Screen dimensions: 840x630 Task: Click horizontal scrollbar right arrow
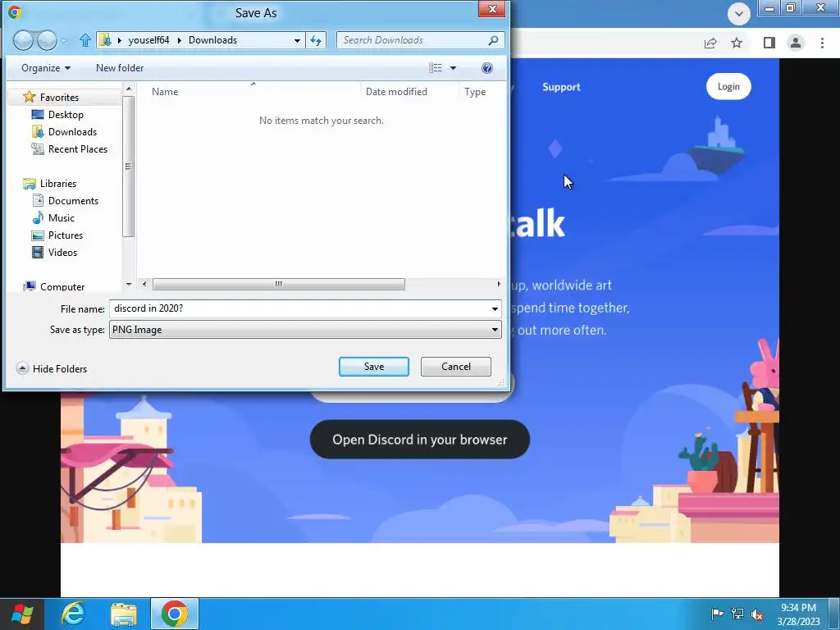[499, 284]
